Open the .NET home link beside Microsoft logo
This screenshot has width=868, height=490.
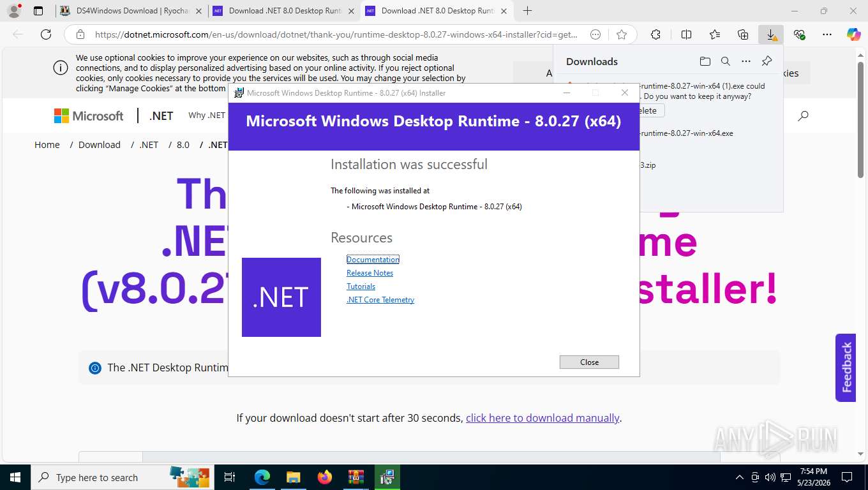coord(161,115)
